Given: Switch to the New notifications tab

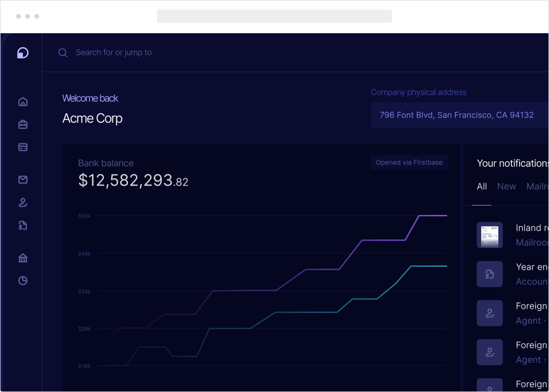Looking at the screenshot, I should click(506, 186).
